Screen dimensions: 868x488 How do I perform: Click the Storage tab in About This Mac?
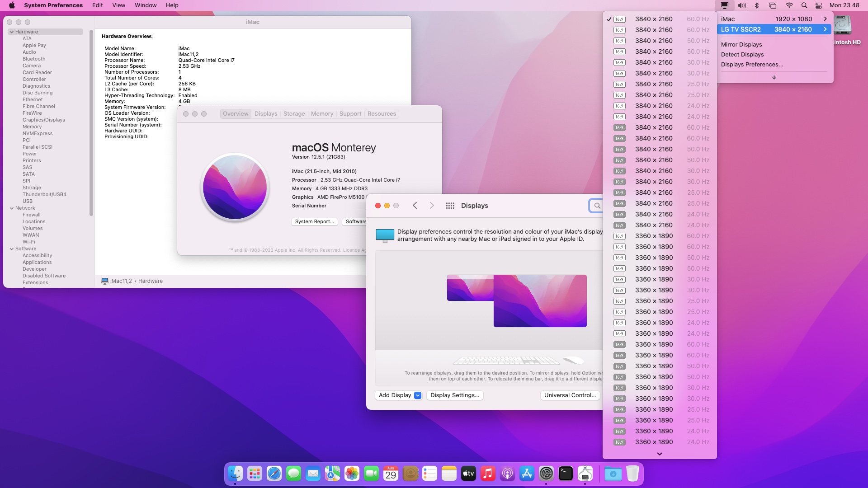click(293, 113)
